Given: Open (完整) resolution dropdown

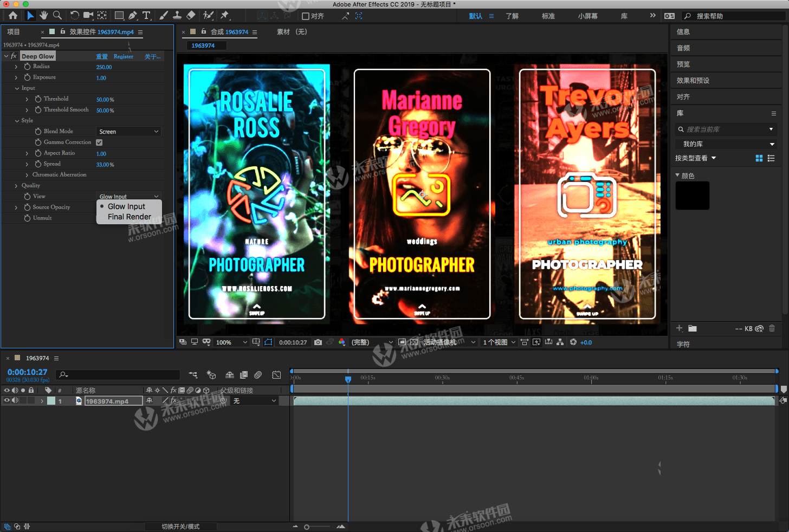Looking at the screenshot, I should point(372,342).
